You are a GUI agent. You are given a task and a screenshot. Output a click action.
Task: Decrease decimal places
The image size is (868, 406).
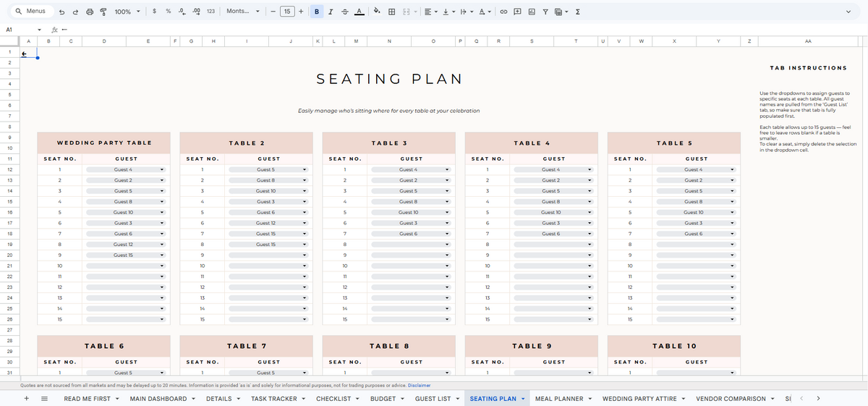click(182, 12)
